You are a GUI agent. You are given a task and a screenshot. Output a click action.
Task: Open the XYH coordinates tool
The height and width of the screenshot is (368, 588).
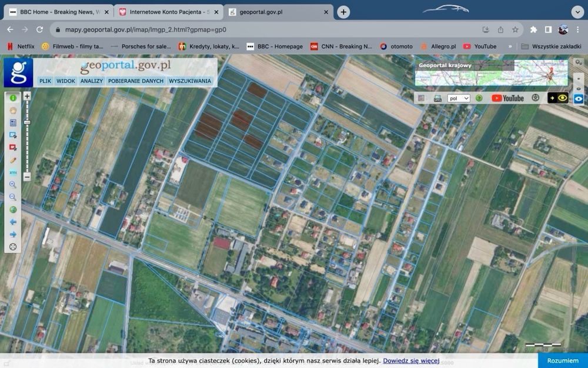click(13, 173)
